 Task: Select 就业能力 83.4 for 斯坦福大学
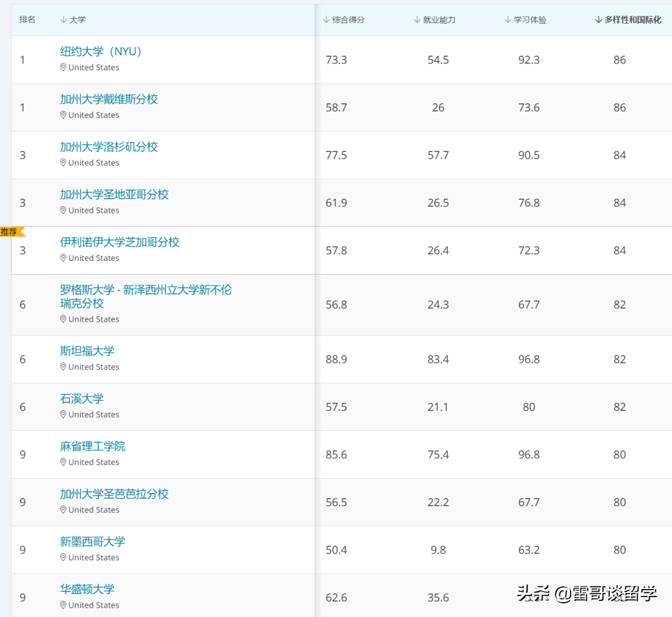(x=438, y=359)
